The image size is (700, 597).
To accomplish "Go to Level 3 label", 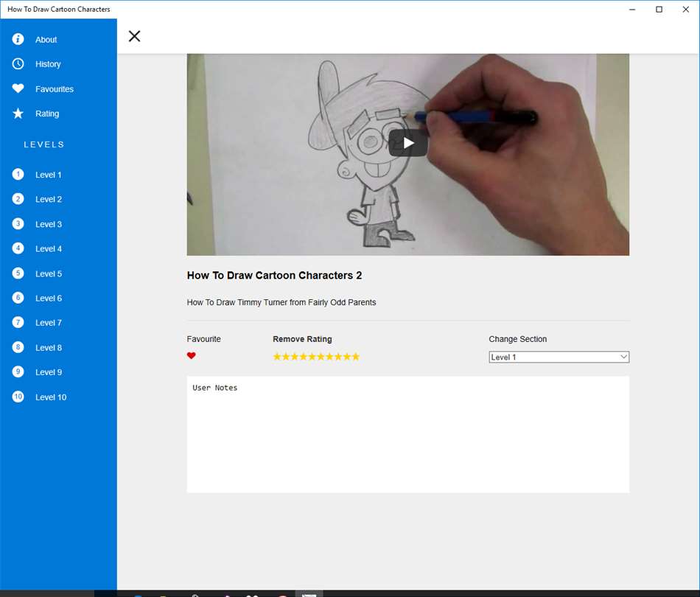I will click(48, 225).
